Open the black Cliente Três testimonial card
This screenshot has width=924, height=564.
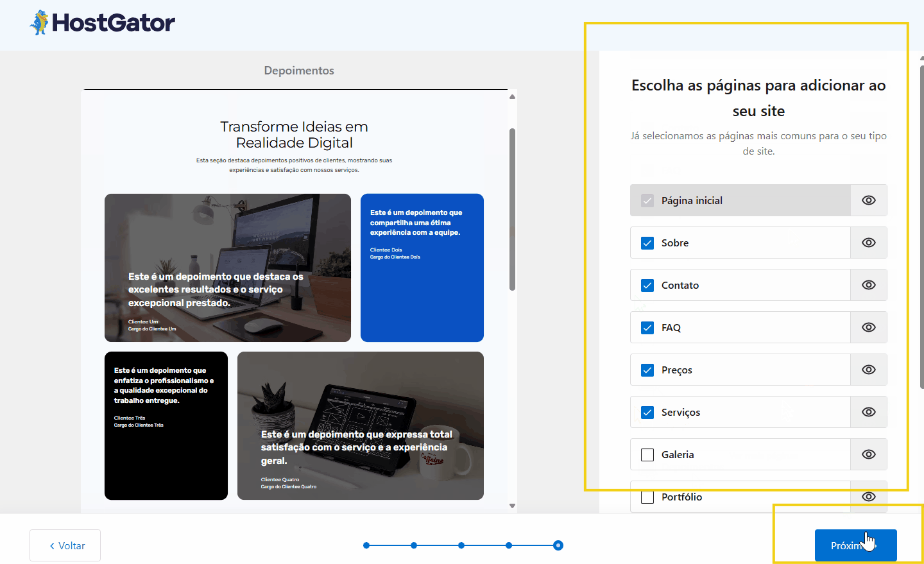pos(166,425)
